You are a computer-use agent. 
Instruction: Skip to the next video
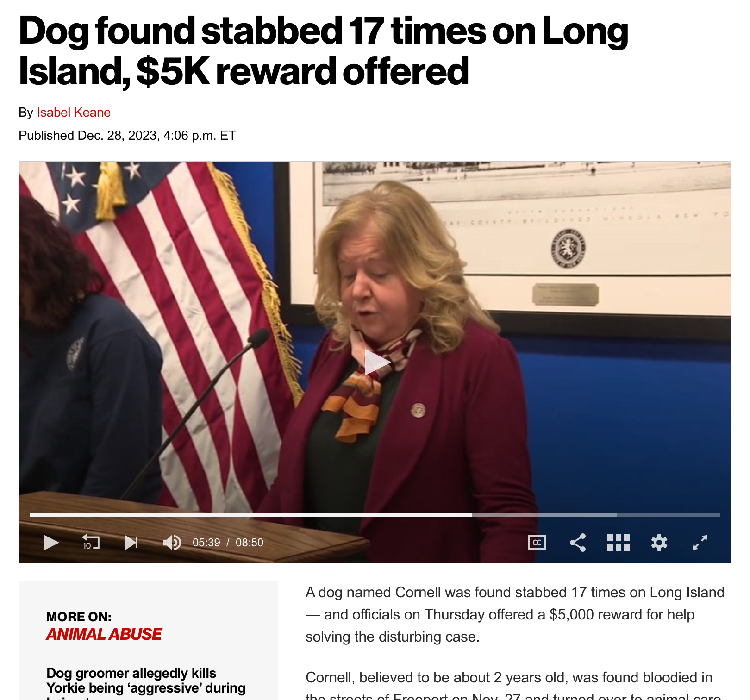[131, 542]
